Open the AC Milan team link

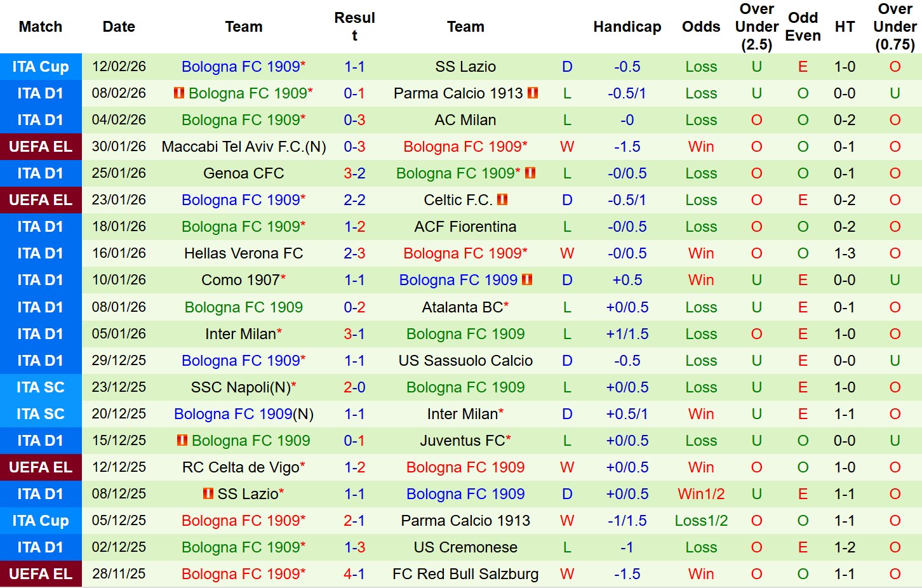coord(465,120)
